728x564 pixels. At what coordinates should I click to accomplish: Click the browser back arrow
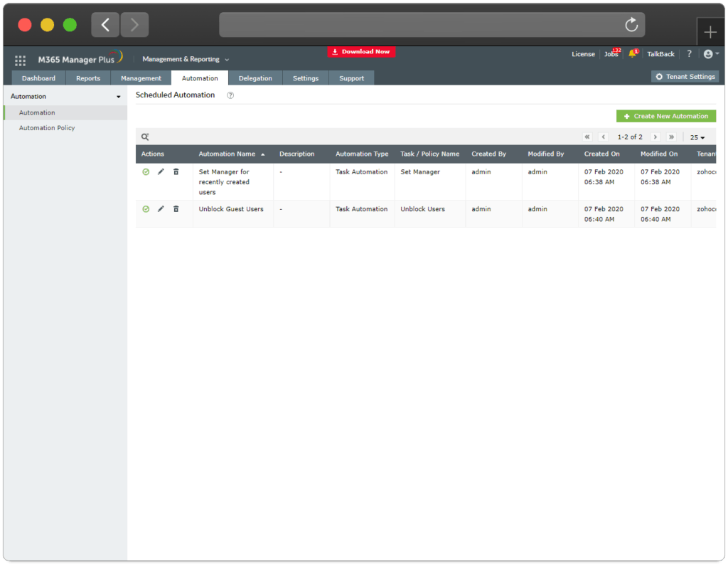(105, 25)
